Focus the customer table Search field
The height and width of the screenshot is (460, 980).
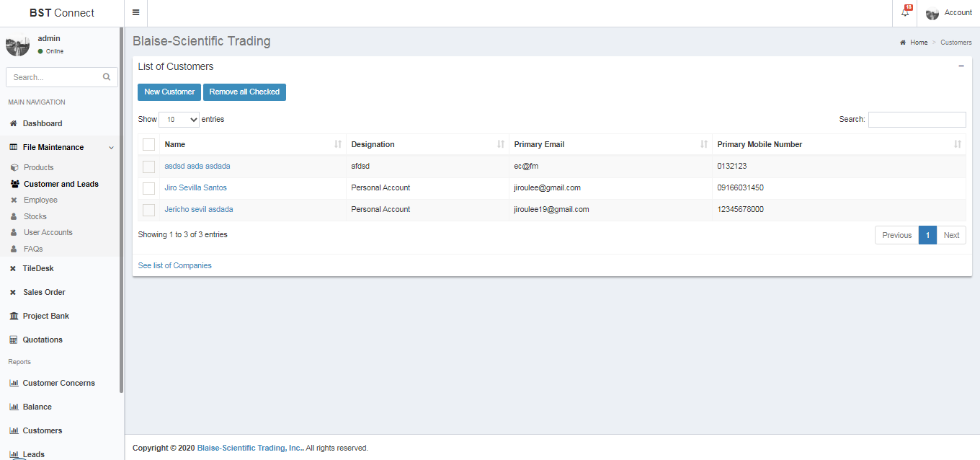coord(917,120)
